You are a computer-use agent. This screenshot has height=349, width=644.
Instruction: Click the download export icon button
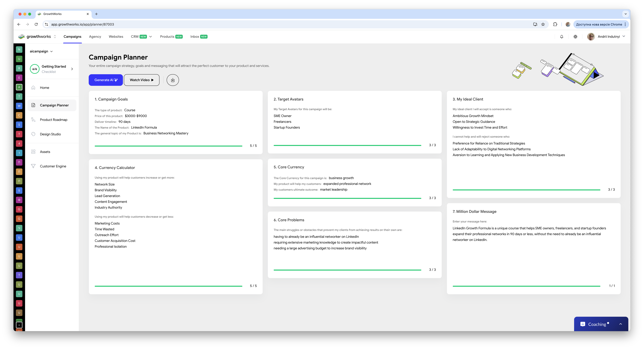click(173, 80)
